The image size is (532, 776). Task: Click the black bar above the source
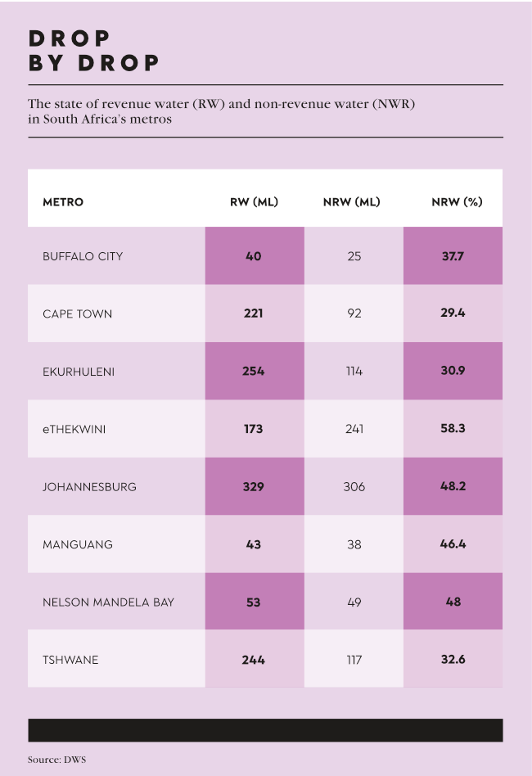pyautogui.click(x=265, y=730)
